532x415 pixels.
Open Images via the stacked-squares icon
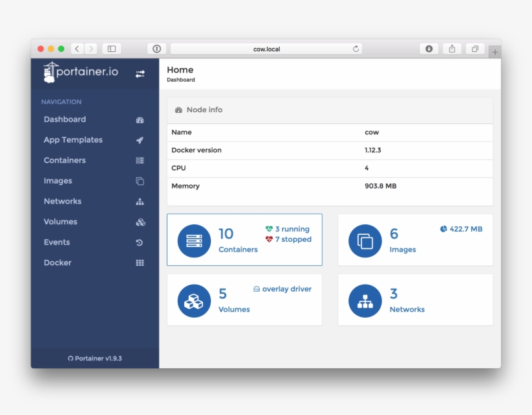coord(139,181)
